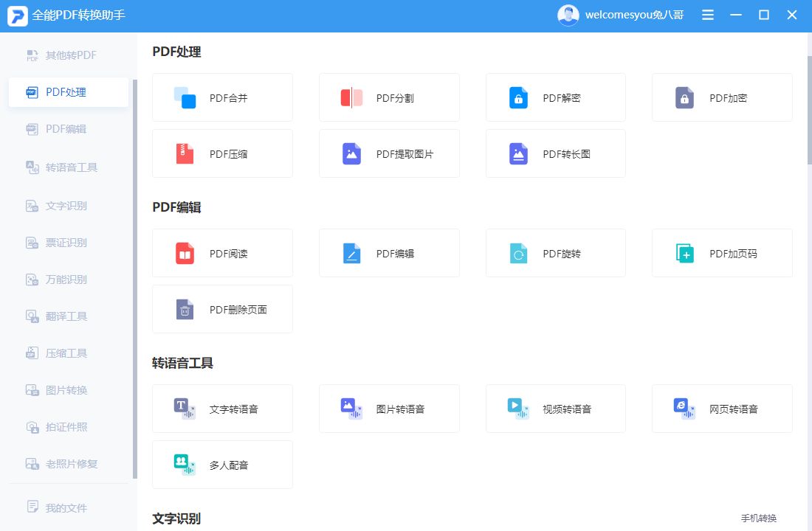
Task: Open 我的文件 in the sidebar
Action: tap(69, 507)
